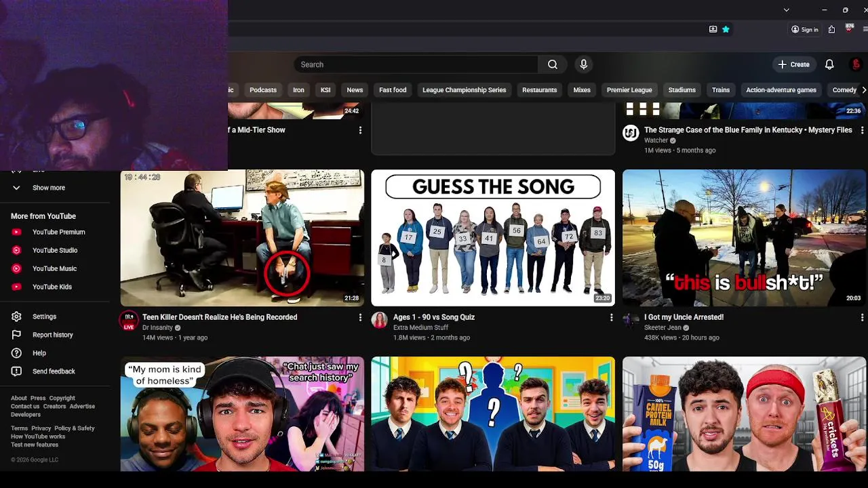Open title 'I Got my Uncle Arrested!'

(x=684, y=317)
